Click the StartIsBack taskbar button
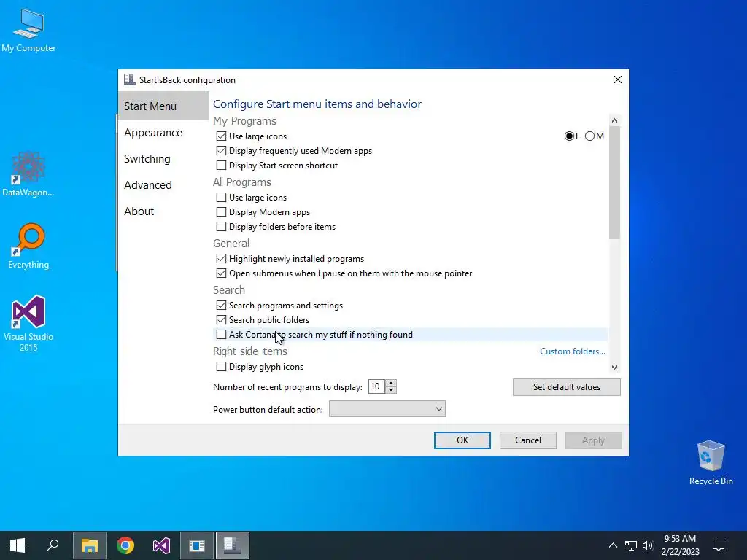Image resolution: width=747 pixels, height=560 pixels. click(x=233, y=545)
